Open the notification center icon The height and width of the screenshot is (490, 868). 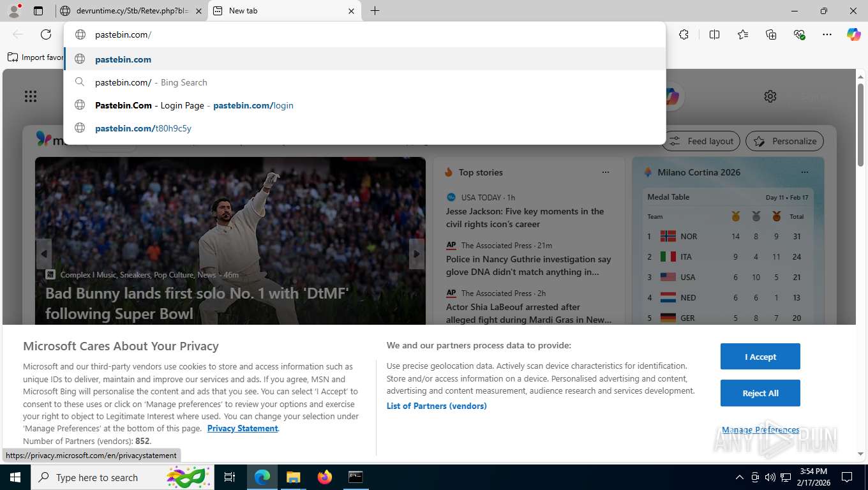point(847,477)
